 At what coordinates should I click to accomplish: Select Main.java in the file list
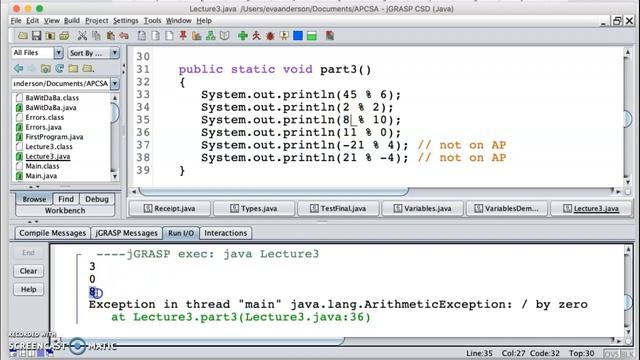pyautogui.click(x=41, y=176)
